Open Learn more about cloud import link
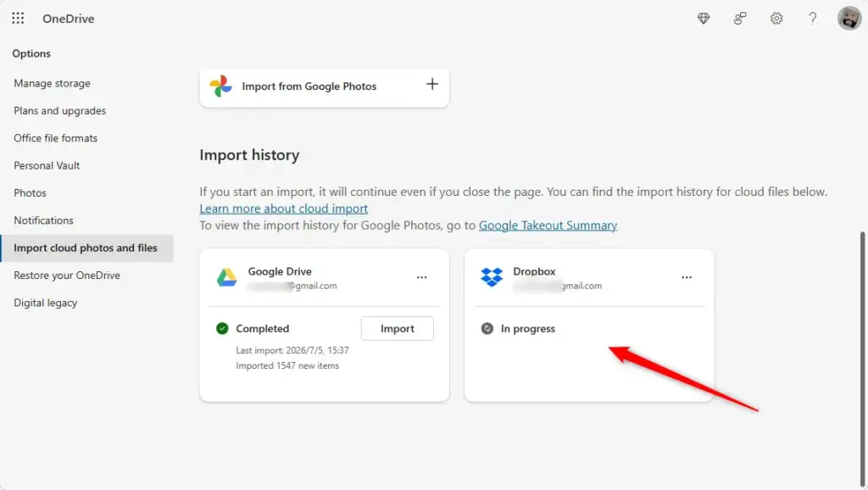The height and width of the screenshot is (490, 868). point(283,209)
